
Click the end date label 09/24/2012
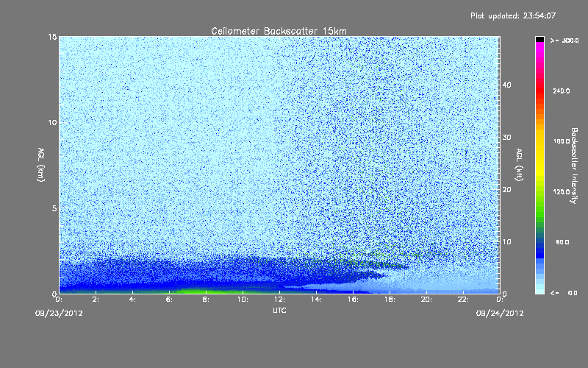(x=500, y=314)
